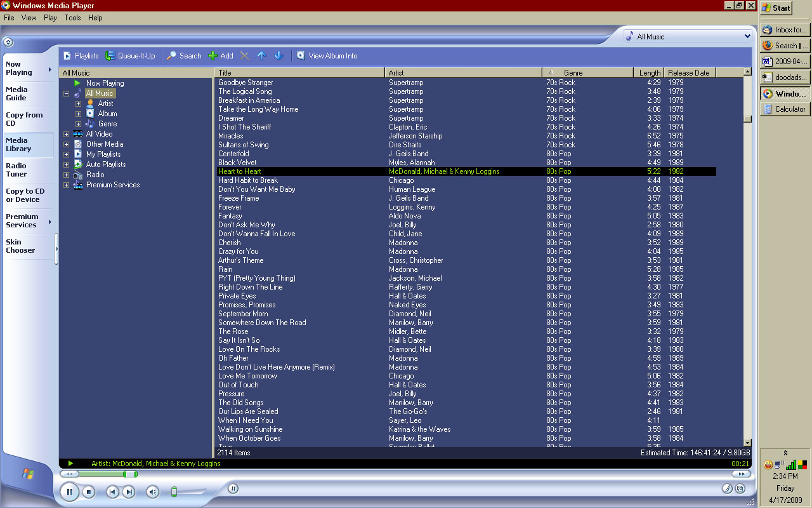
Task: Open the File menu
Action: coord(9,18)
